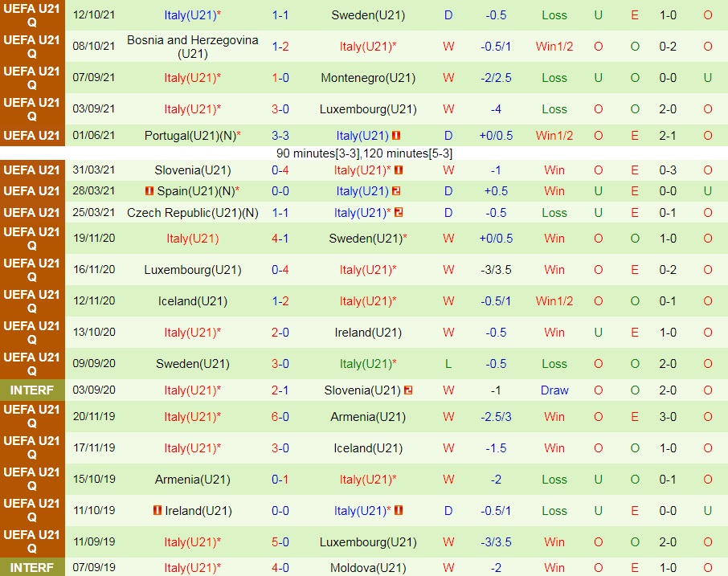Open Luxembourg(U21) team on 03/09/21 row
728x576 pixels.
(368, 109)
